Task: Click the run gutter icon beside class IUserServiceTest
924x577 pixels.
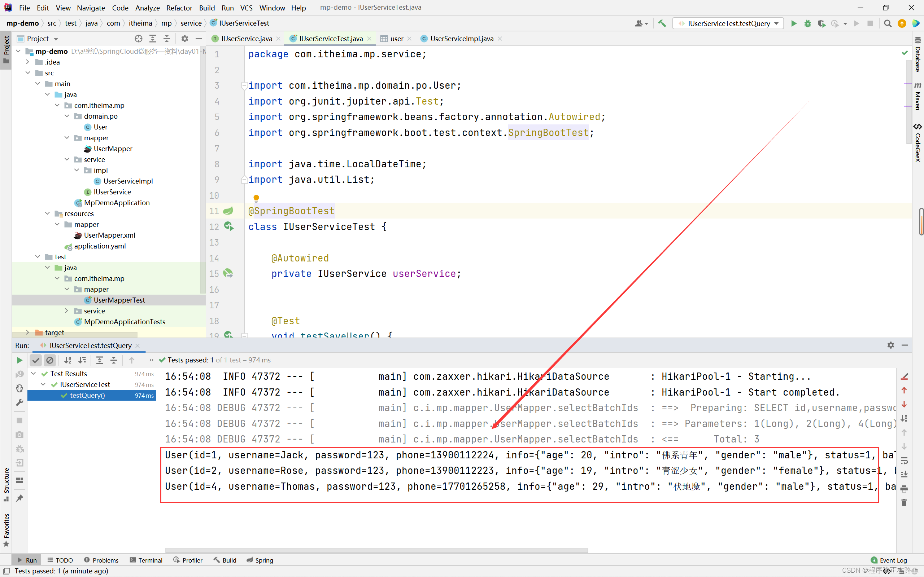Action: tap(229, 226)
